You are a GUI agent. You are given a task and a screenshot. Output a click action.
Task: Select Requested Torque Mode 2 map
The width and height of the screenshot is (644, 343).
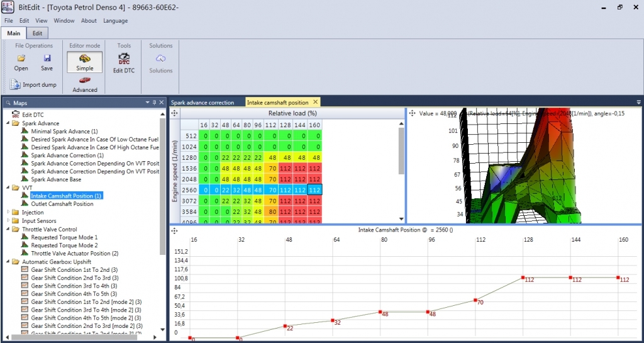point(65,245)
